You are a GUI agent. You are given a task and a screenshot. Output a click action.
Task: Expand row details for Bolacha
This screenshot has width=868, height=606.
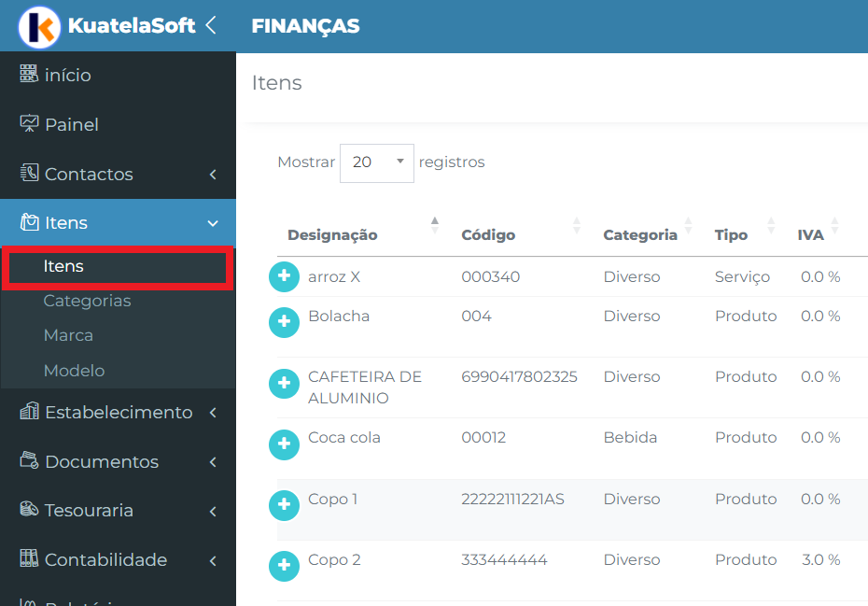(x=284, y=322)
